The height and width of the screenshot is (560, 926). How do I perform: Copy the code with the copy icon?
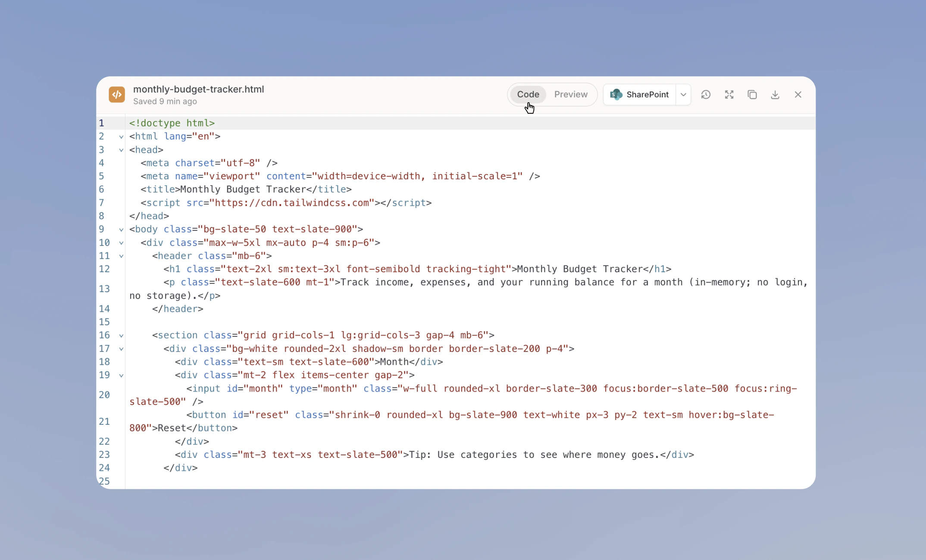click(x=752, y=95)
